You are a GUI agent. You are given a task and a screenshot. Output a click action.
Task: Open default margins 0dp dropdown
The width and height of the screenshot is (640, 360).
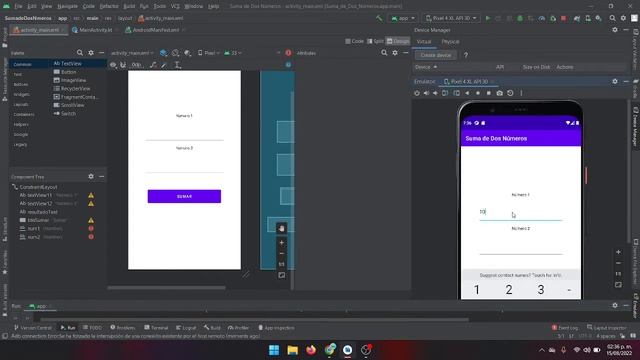(136, 65)
